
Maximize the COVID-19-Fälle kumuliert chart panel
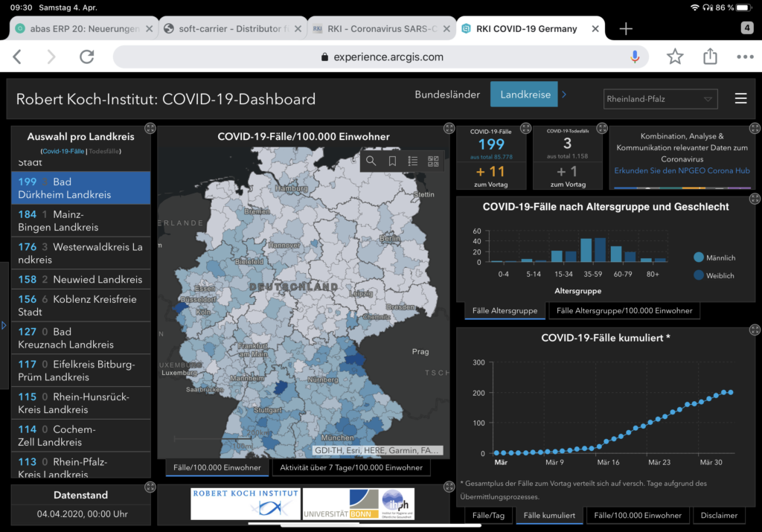755,330
